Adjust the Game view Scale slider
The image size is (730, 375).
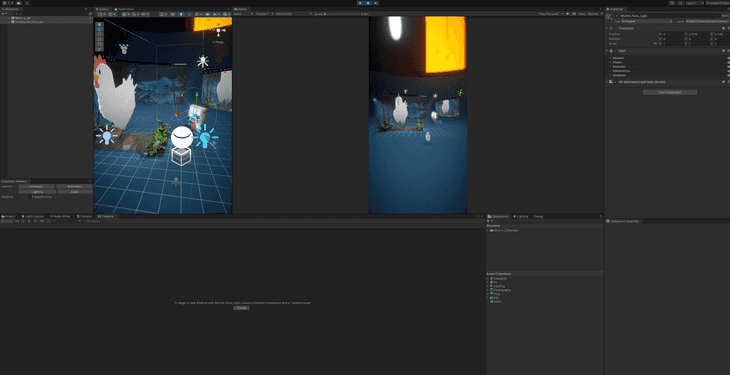click(x=342, y=14)
